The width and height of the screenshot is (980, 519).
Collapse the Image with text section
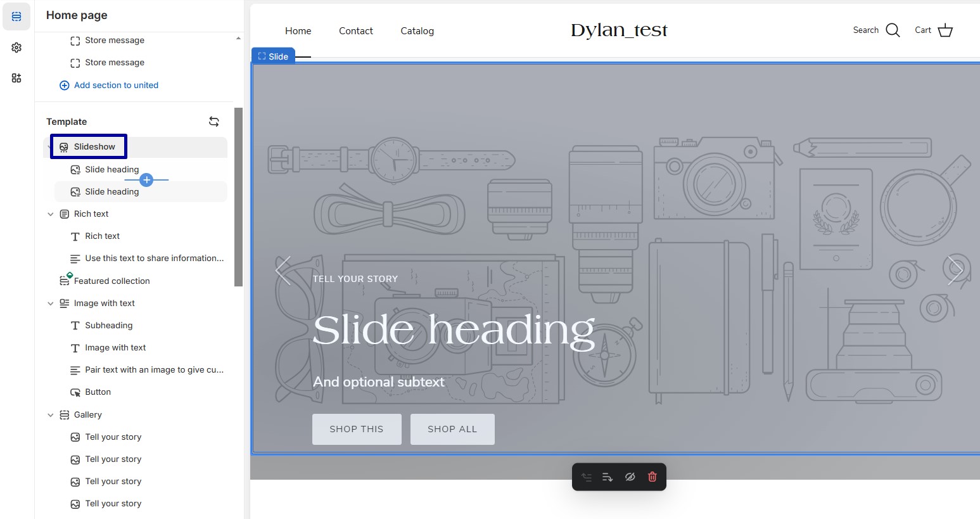(51, 304)
